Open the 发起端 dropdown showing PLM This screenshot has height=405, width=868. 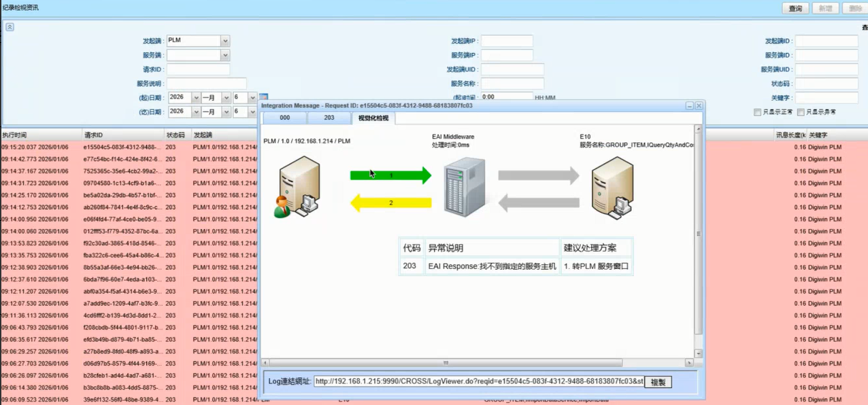click(224, 41)
